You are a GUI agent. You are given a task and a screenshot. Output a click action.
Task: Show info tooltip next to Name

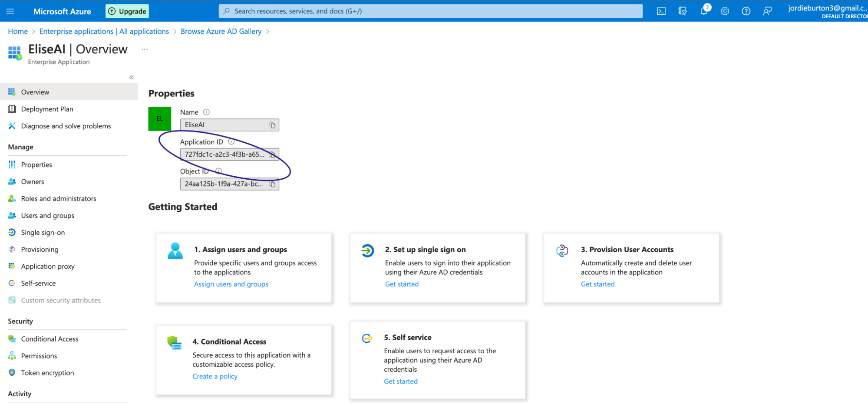pyautogui.click(x=207, y=112)
